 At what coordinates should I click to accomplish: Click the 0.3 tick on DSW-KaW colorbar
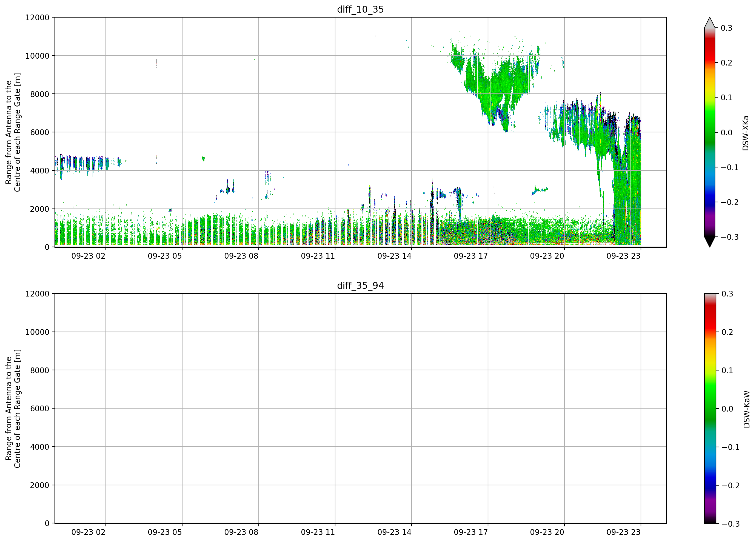tap(727, 294)
